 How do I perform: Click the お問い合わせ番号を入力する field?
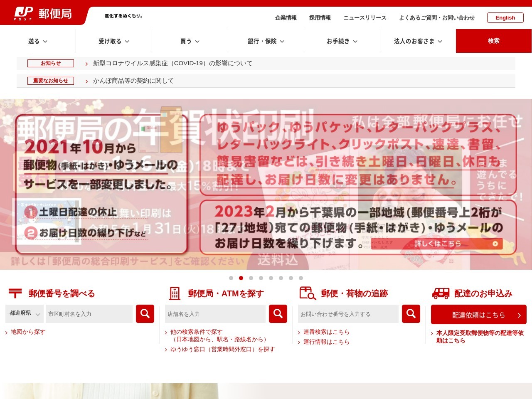click(x=348, y=314)
